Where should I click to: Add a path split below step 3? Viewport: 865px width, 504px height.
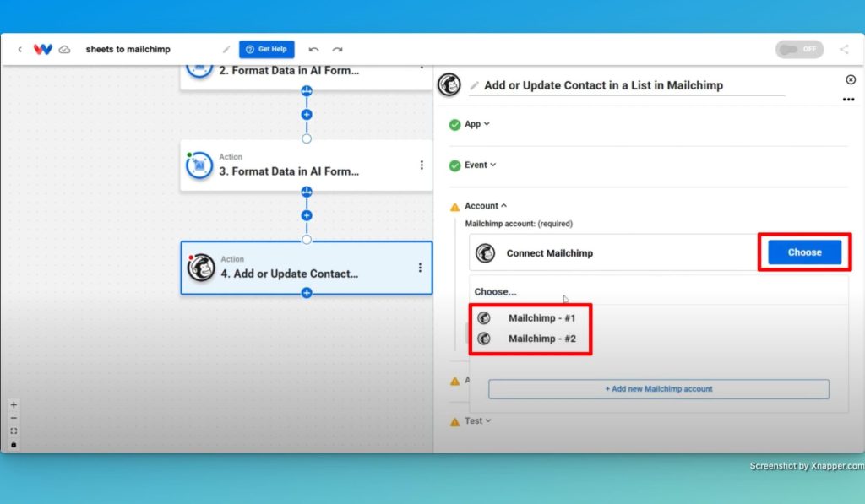307,192
